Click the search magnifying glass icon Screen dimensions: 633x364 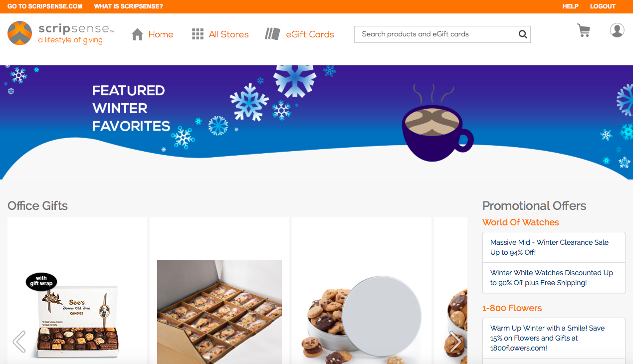point(523,34)
